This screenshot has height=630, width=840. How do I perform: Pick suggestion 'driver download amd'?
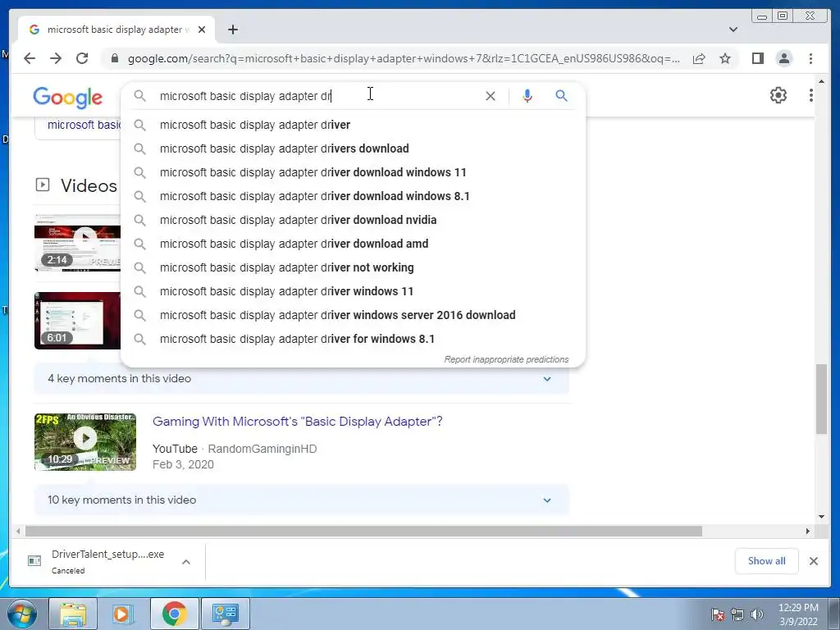click(353, 244)
